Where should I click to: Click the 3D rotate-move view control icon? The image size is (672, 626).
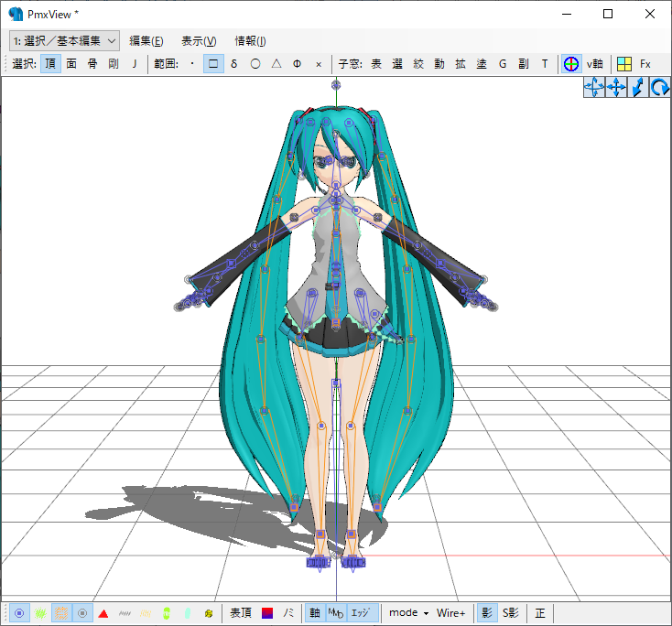pyautogui.click(x=594, y=88)
